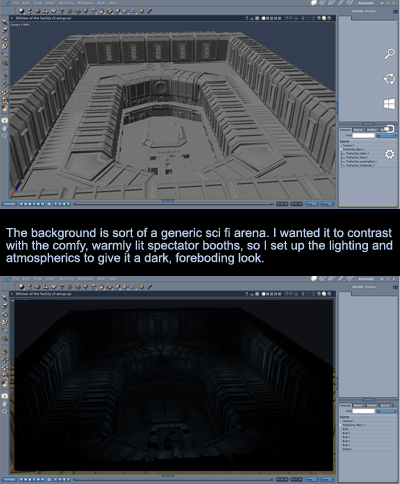Screen dimensions: 400x484
Task: Open the File menu above the gray arena view
Action: click(x=16, y=3)
